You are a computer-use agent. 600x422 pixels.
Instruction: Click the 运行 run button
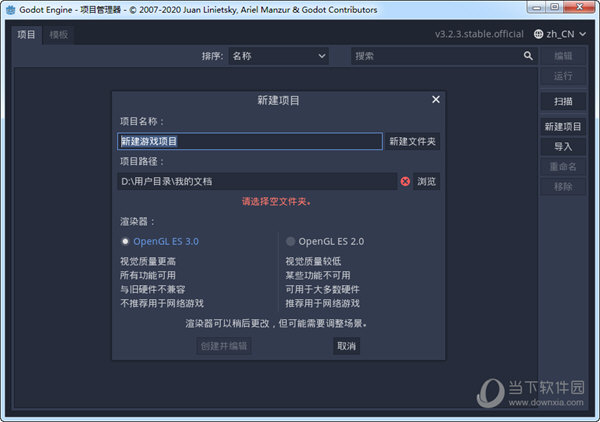(x=563, y=76)
